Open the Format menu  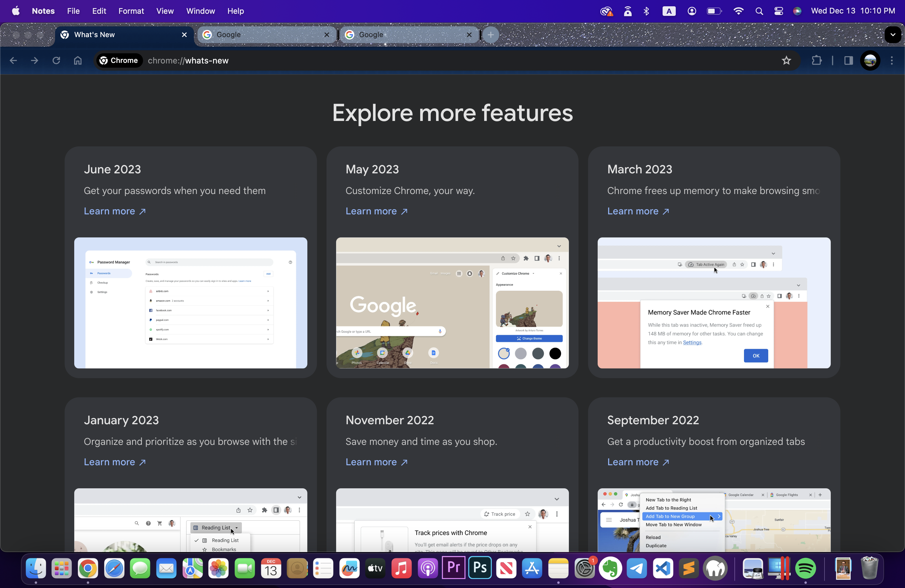coord(131,11)
